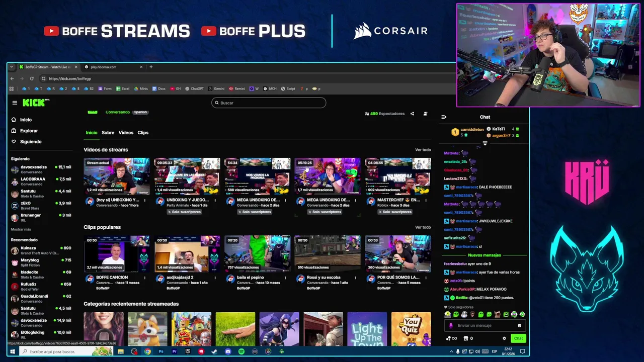
Task: Click the Buscar search field
Action: [269, 103]
